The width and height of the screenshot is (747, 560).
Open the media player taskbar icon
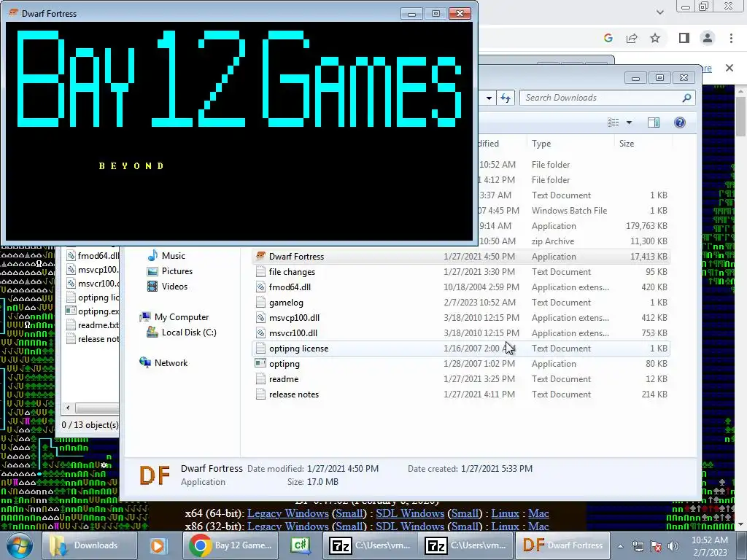158,545
